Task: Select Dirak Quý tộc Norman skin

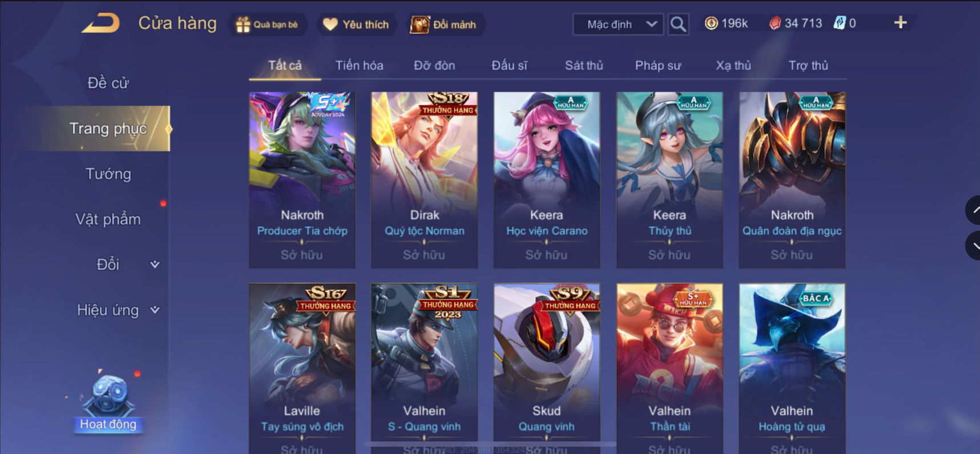Action: pos(424,180)
